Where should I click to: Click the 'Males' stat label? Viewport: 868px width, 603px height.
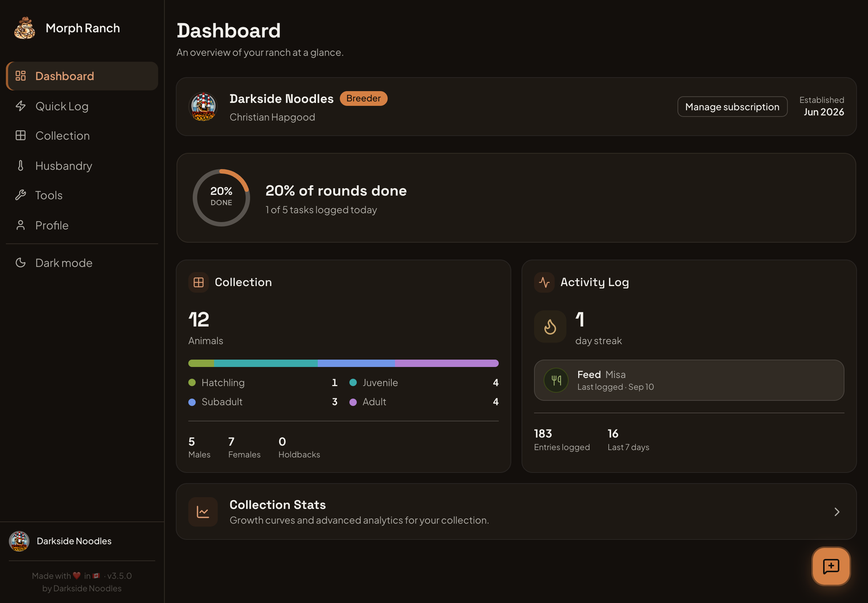click(x=199, y=455)
